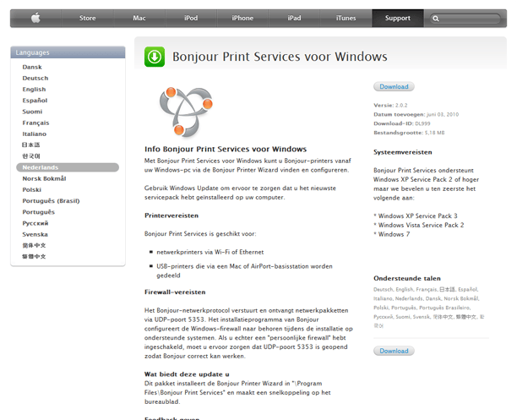Switch language to English
The image size is (517, 420).
point(35,89)
